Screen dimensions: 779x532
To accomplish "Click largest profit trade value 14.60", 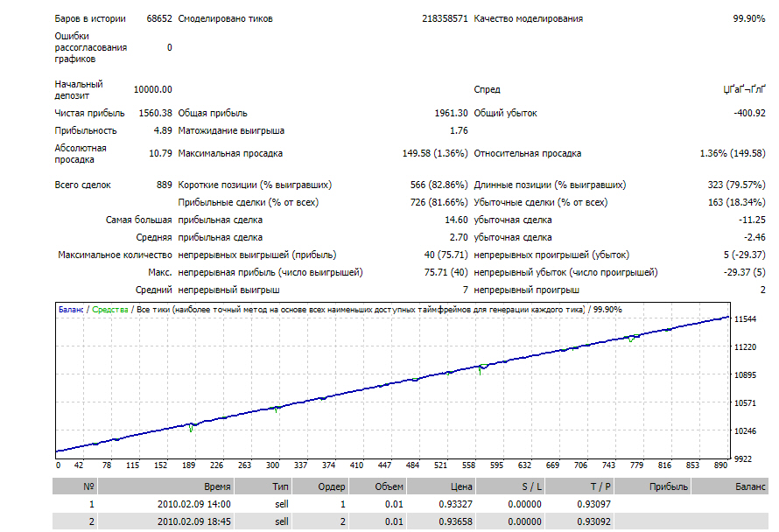I will tap(456, 220).
